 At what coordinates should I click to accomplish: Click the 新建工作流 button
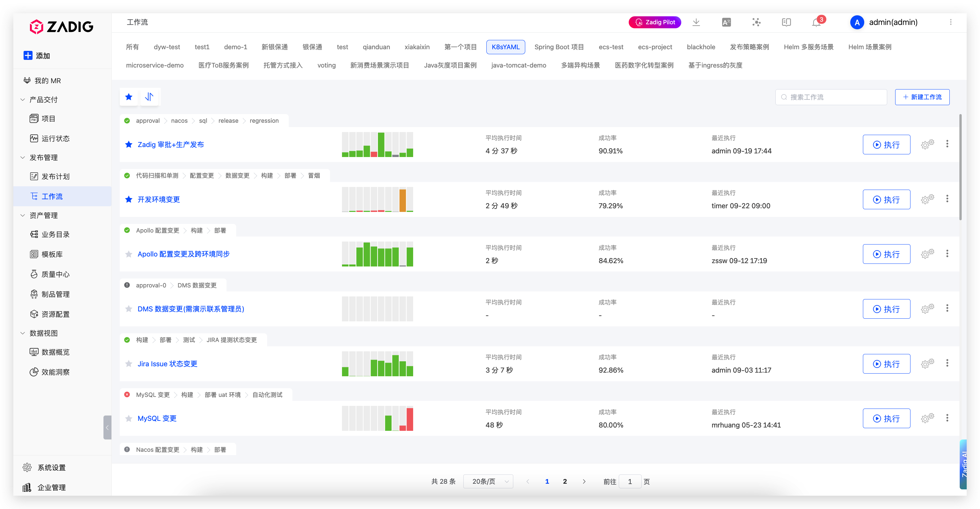coord(922,97)
